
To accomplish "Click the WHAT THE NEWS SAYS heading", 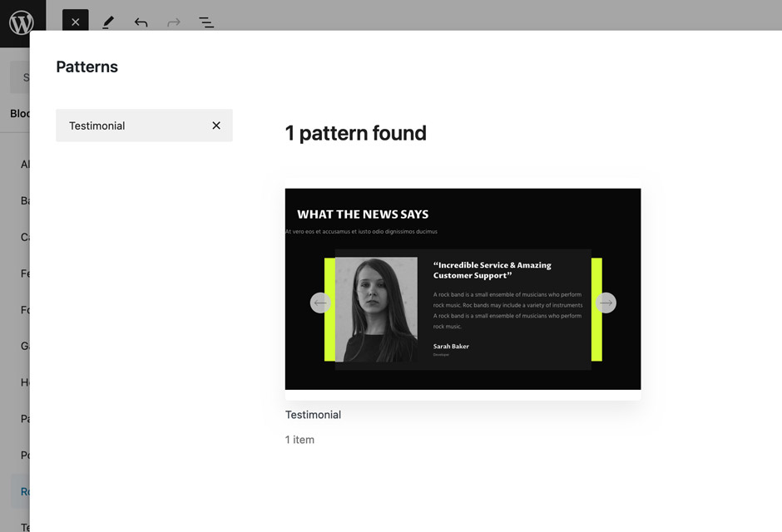I will (363, 214).
